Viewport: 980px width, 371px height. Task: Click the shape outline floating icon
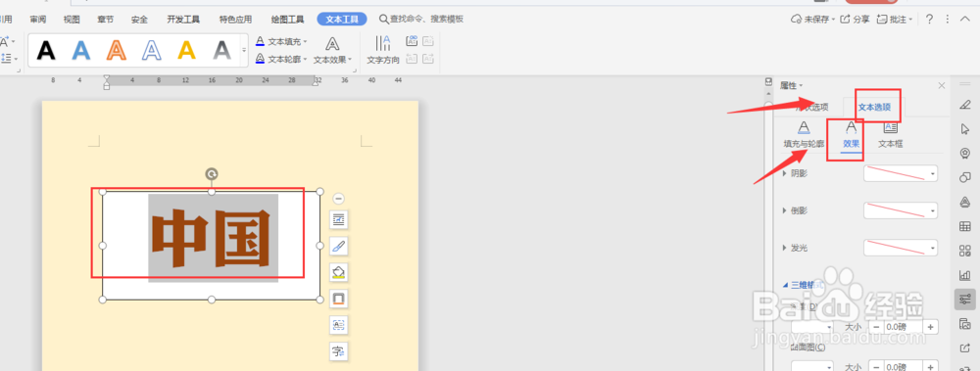pos(339,299)
